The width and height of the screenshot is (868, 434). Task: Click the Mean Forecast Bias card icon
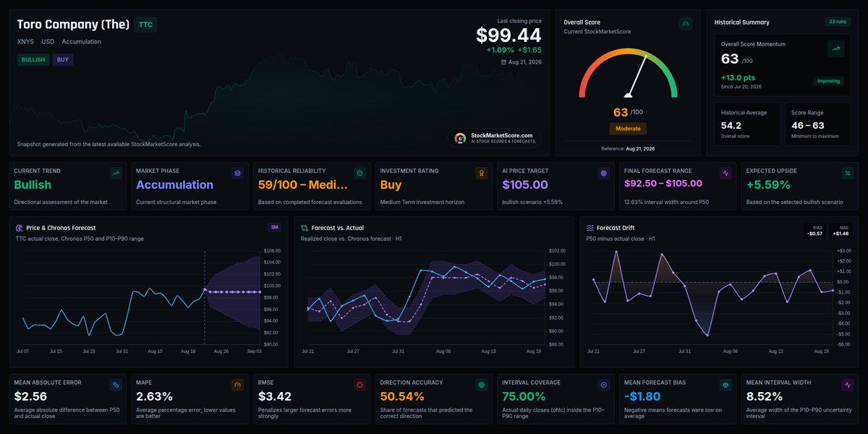[726, 385]
